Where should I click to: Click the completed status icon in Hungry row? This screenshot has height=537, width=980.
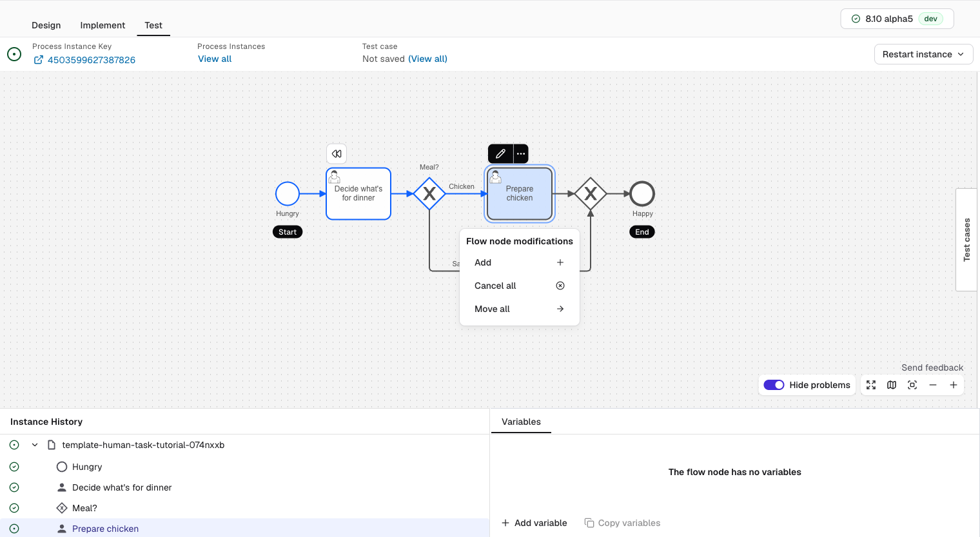(x=14, y=467)
